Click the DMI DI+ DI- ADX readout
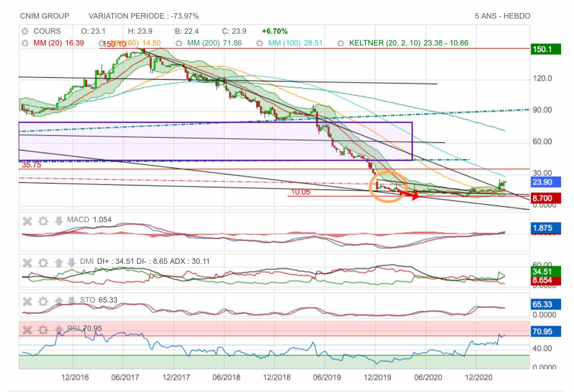The image size is (574, 392). tap(145, 261)
